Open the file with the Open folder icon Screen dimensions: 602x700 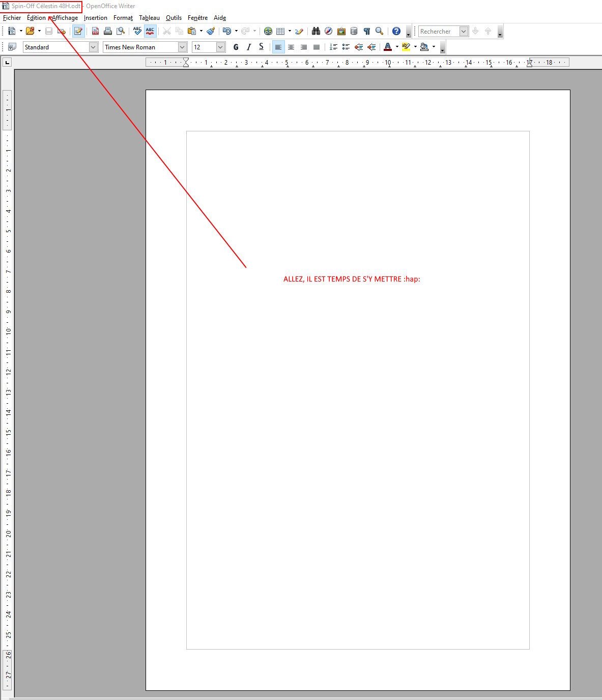pyautogui.click(x=30, y=31)
